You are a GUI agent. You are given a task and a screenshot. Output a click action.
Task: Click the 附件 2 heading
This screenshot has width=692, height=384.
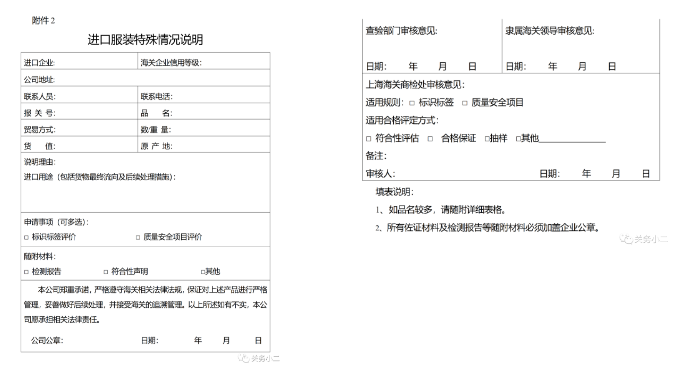pyautogui.click(x=43, y=20)
